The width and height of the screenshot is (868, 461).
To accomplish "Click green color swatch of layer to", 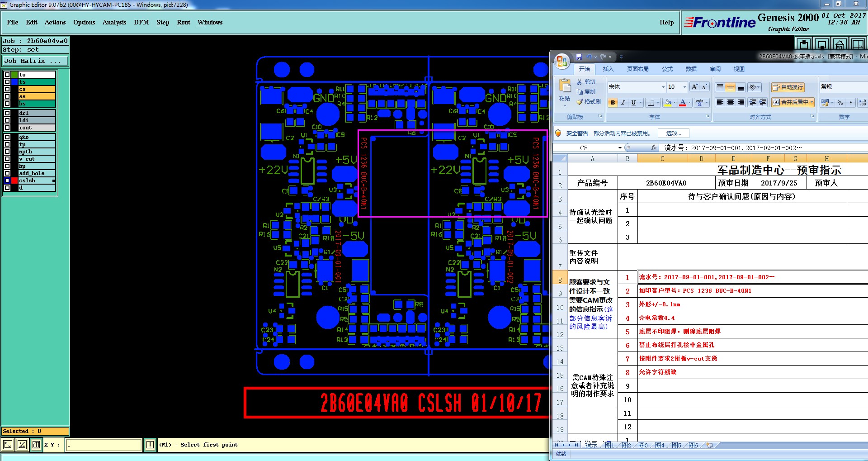I will 14,75.
